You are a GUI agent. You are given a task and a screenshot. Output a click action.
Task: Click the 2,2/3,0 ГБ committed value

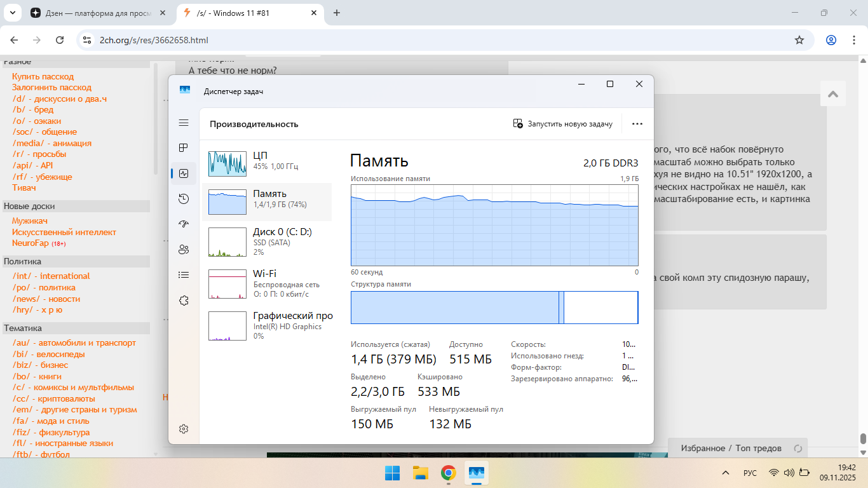[x=377, y=391]
